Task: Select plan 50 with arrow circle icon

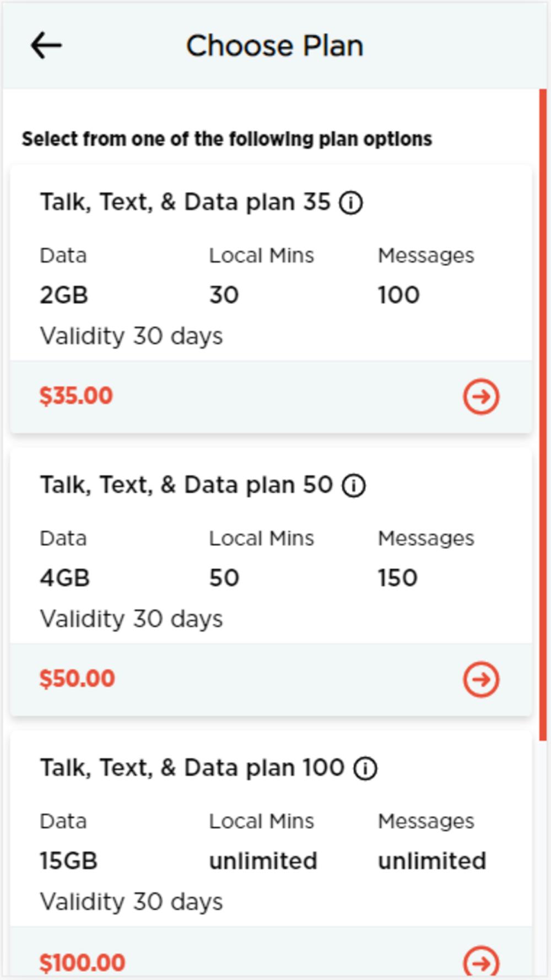Action: (x=481, y=679)
